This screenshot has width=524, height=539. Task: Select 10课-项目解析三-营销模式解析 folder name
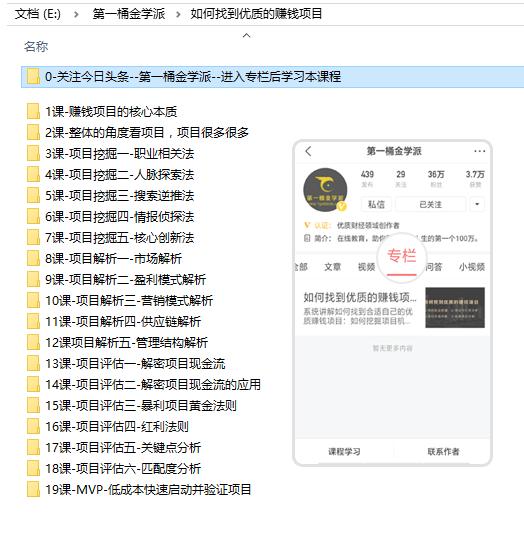click(x=129, y=301)
